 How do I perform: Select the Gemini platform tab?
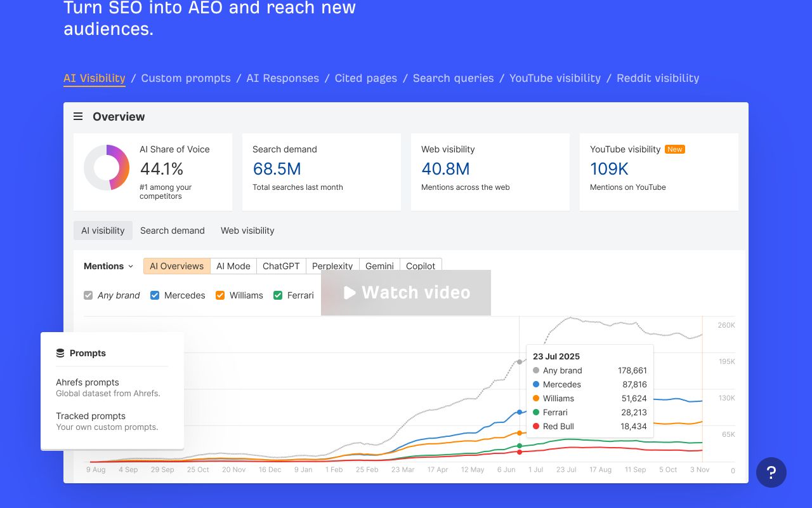tap(380, 266)
